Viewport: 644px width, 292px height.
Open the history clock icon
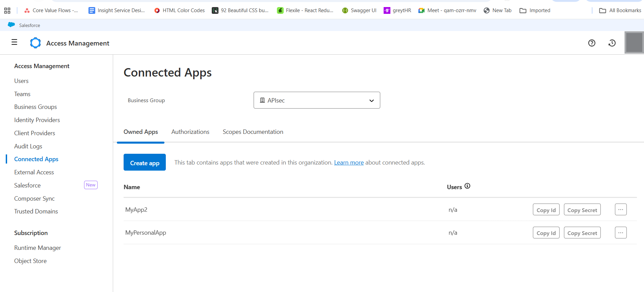(x=612, y=43)
